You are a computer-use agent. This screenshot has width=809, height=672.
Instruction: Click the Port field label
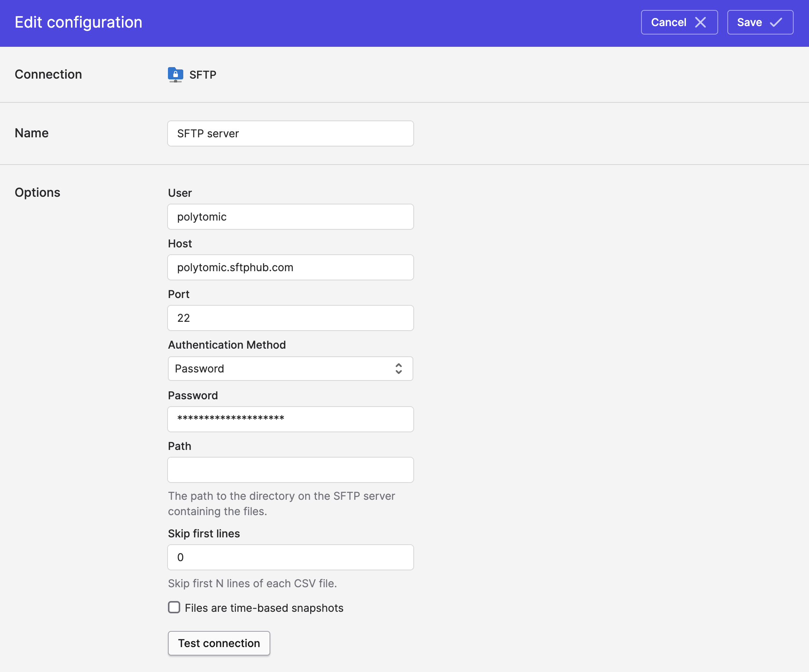click(x=179, y=295)
